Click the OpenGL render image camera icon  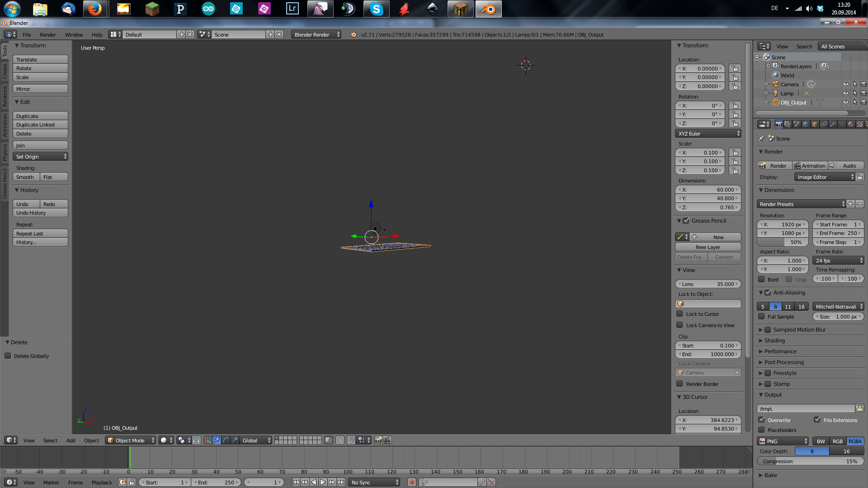point(378,440)
